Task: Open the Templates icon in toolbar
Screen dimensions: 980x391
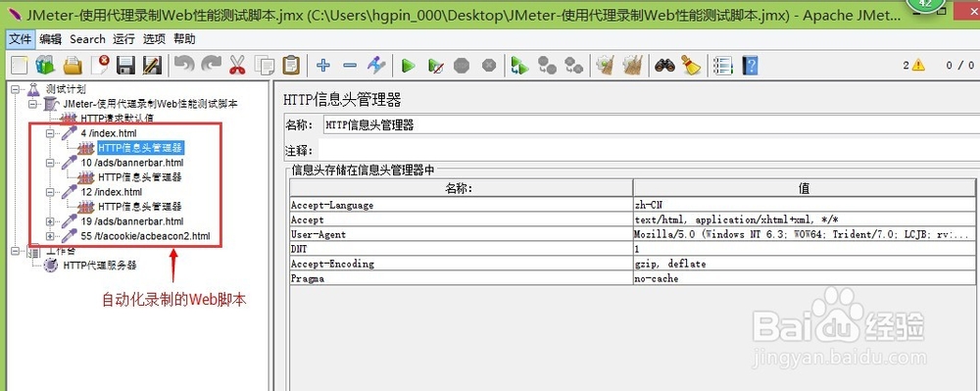Action: [45, 65]
